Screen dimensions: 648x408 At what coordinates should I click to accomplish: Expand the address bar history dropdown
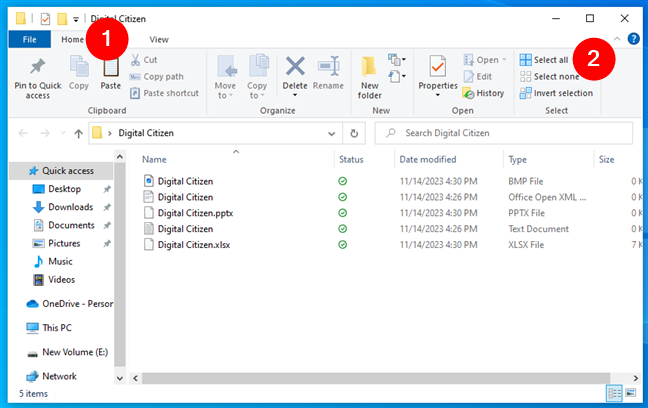(x=331, y=134)
